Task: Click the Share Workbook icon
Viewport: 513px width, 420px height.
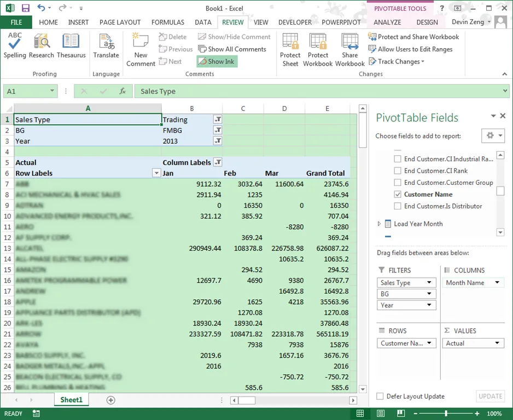Action: click(349, 50)
